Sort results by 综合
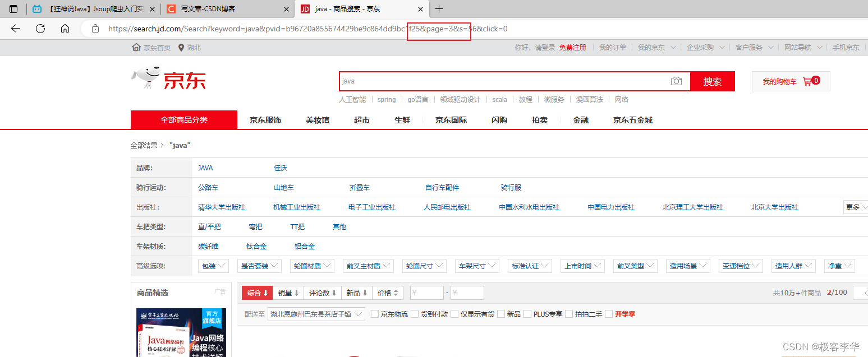Viewport: 868px width, 357px height. pos(258,293)
